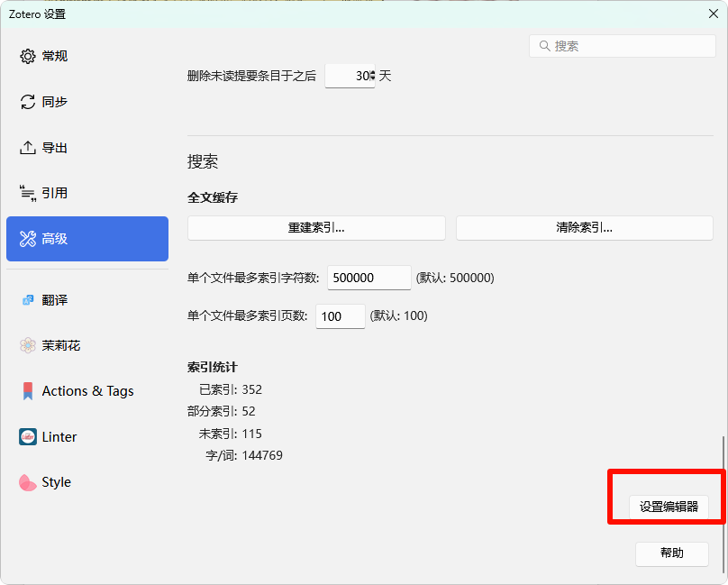Click the 清除索引 clear index button
This screenshot has height=585, width=728.
584,228
